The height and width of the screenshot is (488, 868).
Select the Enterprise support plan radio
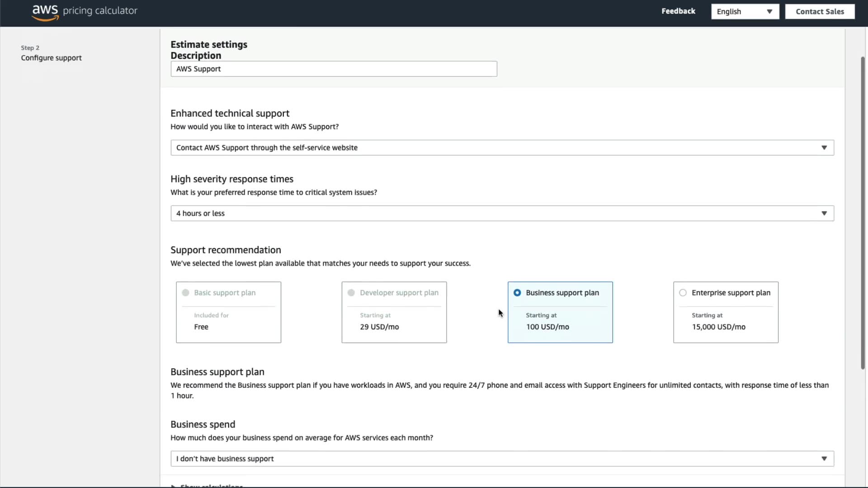tap(683, 293)
